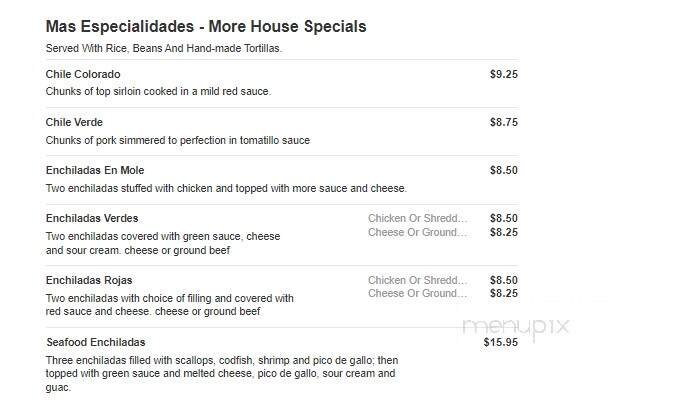Viewport: 695px width, 409px height.
Task: Choose Chicken Or Shredded option for Enchiladas Verdes
Action: [417, 218]
